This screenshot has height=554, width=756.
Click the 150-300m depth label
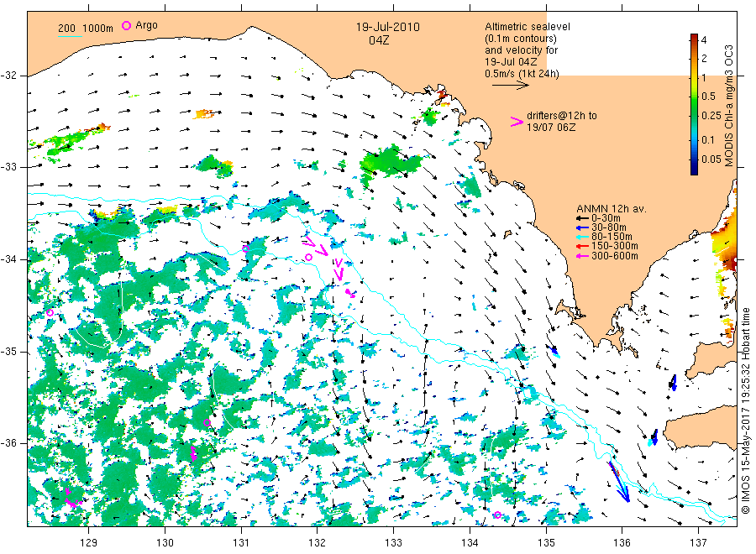tap(614, 246)
